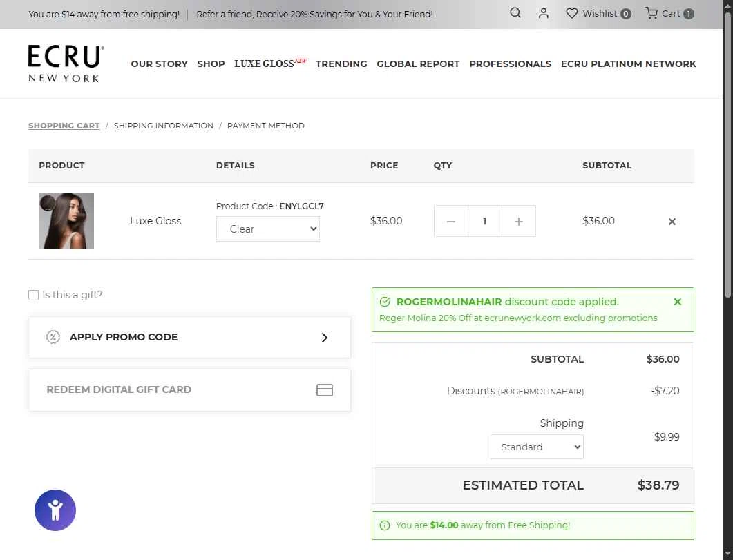Open the Trending menu
The height and width of the screenshot is (560, 733).
(x=341, y=64)
